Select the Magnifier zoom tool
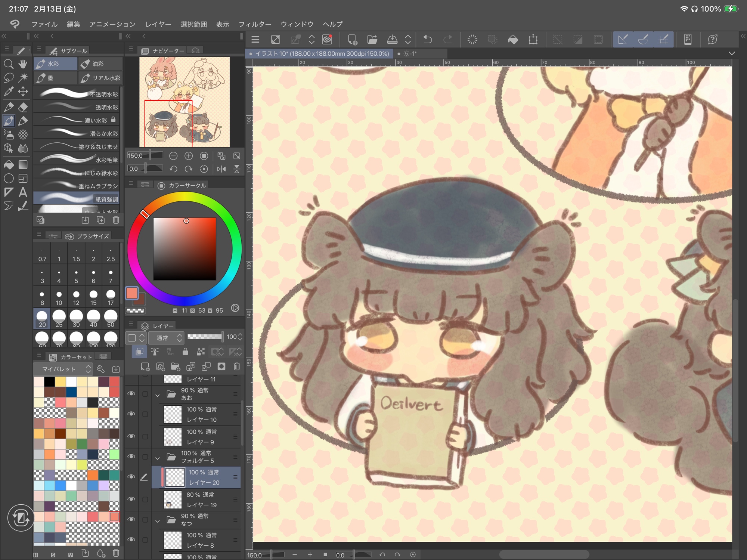Image resolution: width=747 pixels, height=560 pixels. coord(8,64)
